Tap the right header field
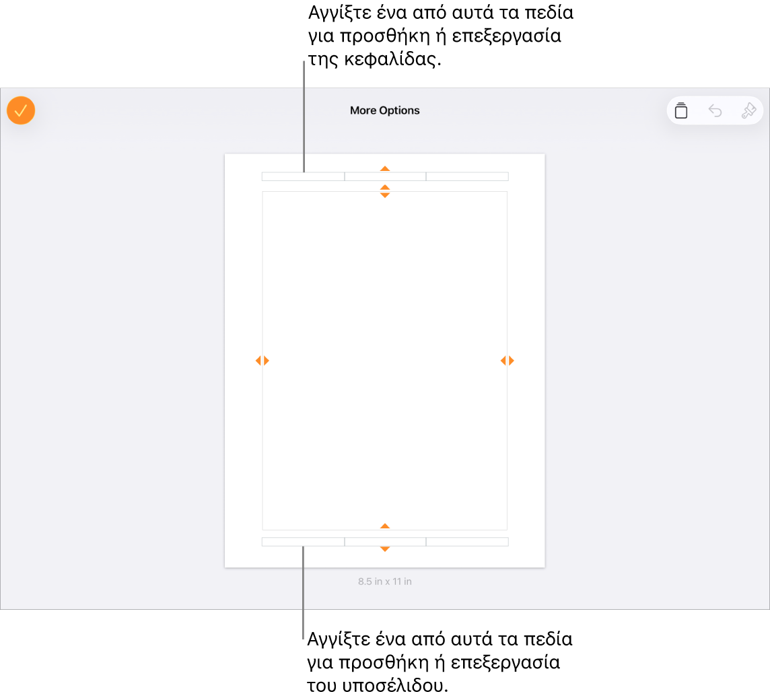The image size is (770, 700). [x=467, y=176]
